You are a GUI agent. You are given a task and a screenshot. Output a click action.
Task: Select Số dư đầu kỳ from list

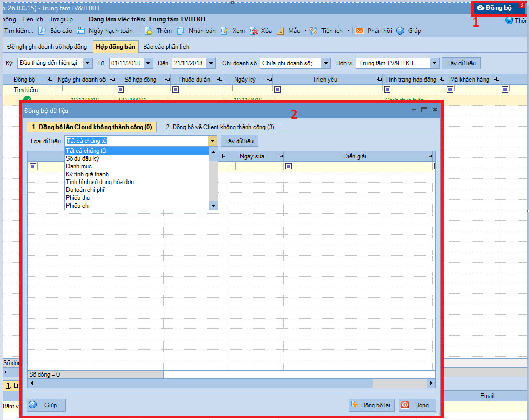coord(136,158)
